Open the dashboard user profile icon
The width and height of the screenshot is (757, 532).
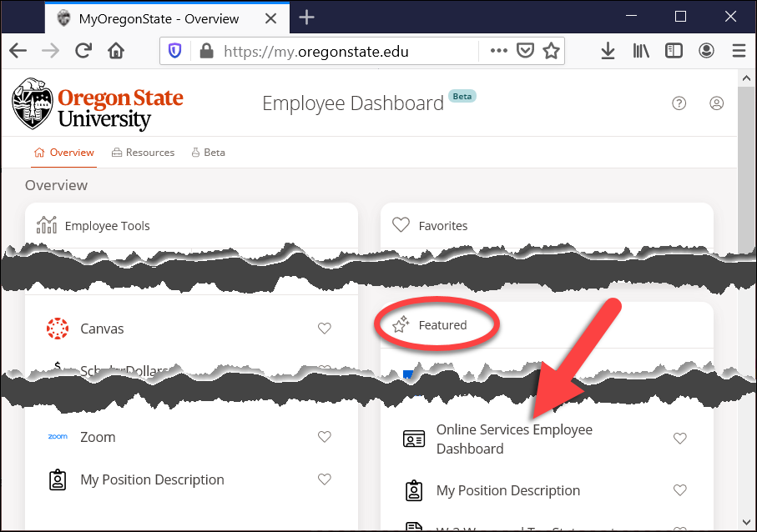click(x=716, y=103)
